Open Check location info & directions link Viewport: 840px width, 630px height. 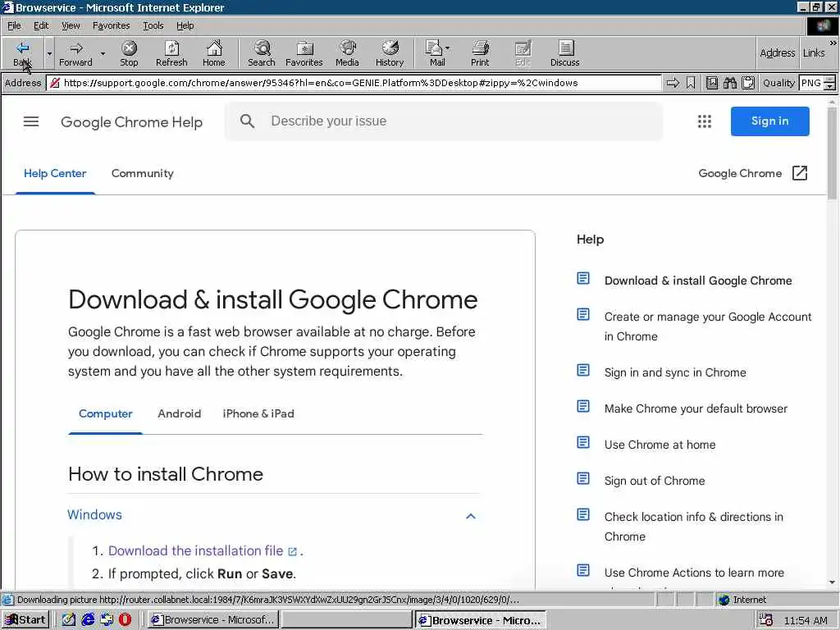pos(694,526)
